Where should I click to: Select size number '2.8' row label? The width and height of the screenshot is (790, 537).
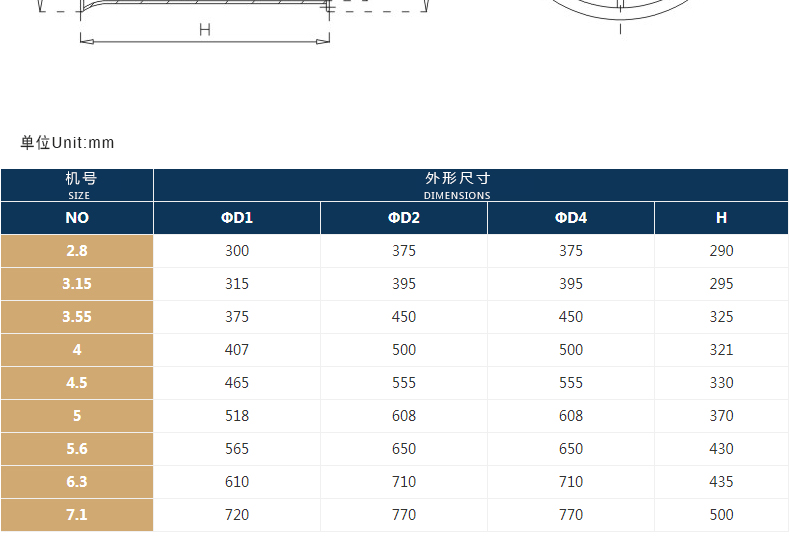(77, 251)
